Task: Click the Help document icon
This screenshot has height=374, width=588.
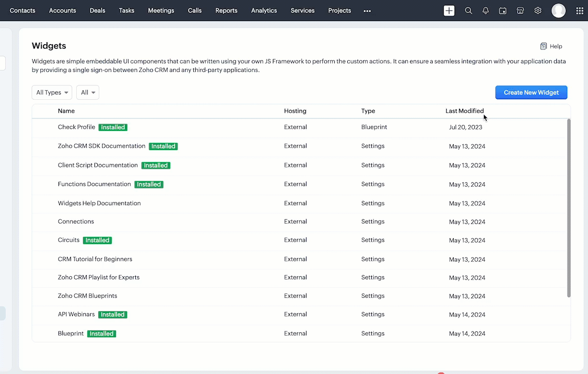Action: (543, 47)
